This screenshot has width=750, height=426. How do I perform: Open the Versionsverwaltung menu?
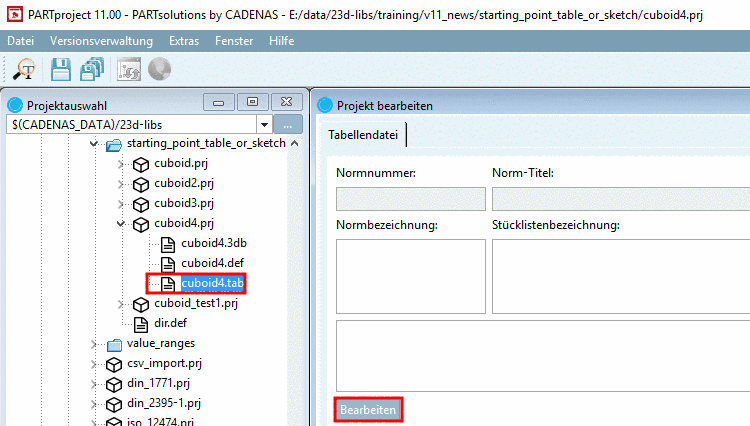pyautogui.click(x=101, y=41)
